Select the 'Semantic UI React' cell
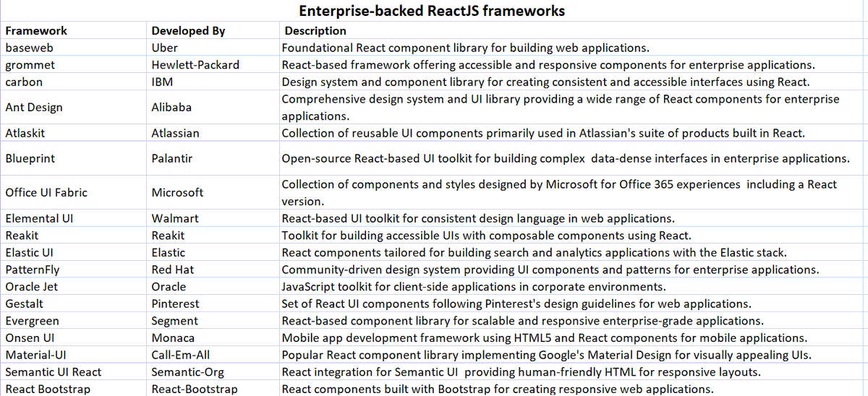The image size is (868, 396). [x=74, y=371]
